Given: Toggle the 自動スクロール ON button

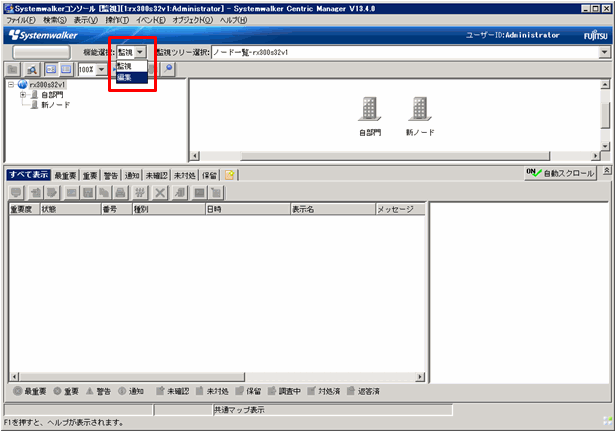Looking at the screenshot, I should [560, 173].
